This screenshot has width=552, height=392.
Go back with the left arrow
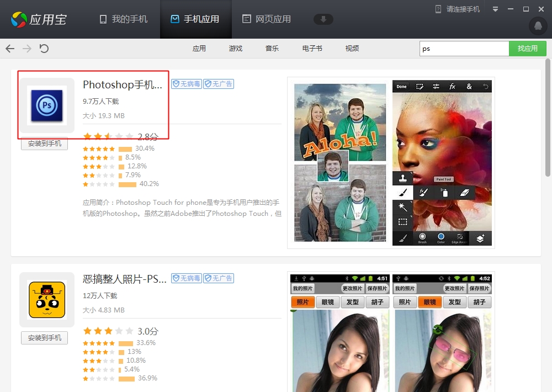10,48
